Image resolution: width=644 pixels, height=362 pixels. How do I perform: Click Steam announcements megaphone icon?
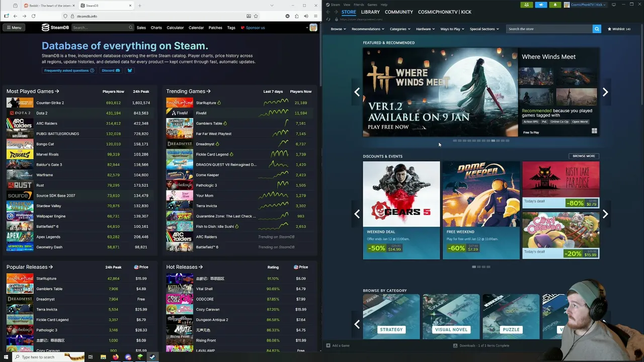541,5
